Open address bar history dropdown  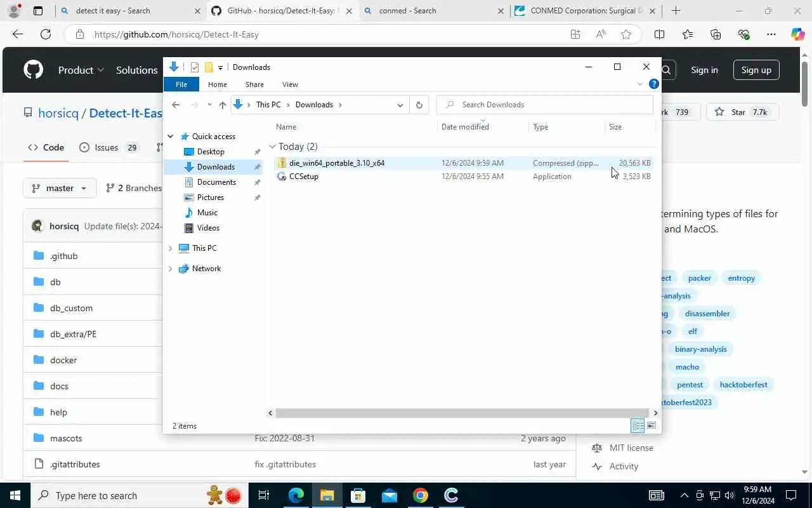[x=400, y=105]
